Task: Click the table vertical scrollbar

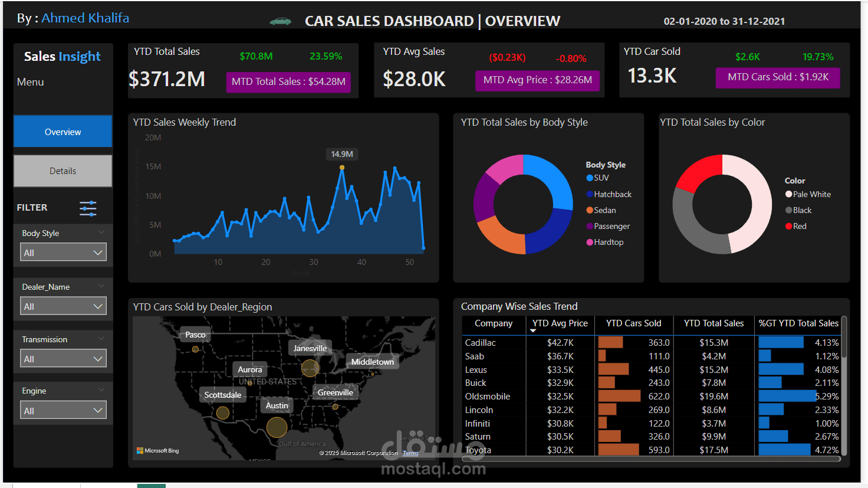Action: (x=844, y=338)
